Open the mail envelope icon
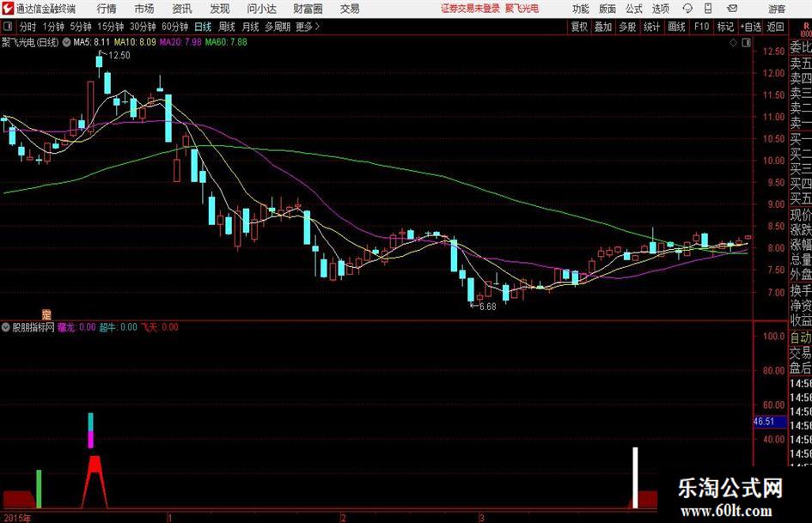This screenshot has height=523, width=812. pyautogui.click(x=732, y=9)
